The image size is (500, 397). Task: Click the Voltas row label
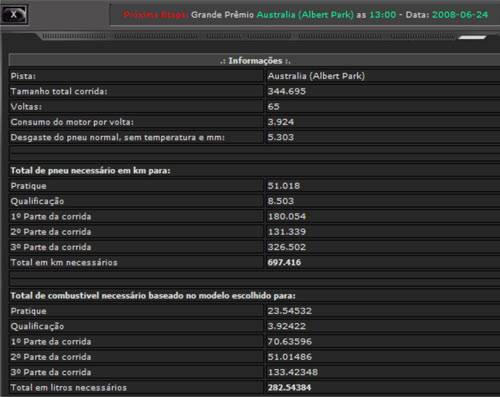pyautogui.click(x=26, y=107)
